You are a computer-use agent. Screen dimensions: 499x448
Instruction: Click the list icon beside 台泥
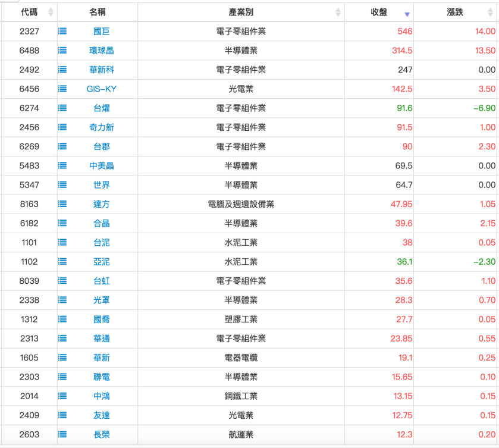click(x=62, y=242)
